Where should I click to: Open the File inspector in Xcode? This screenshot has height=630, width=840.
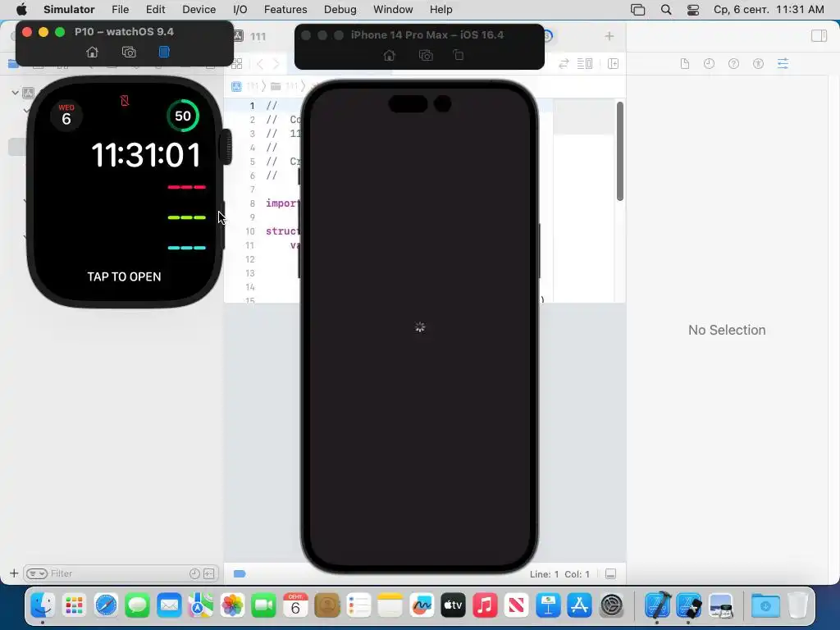[x=685, y=64]
